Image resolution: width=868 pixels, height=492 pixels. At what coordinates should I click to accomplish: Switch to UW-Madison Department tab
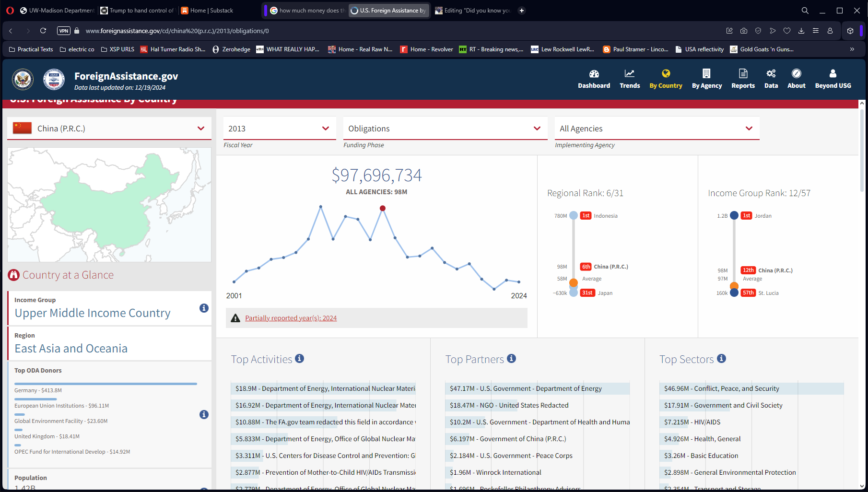58,11
